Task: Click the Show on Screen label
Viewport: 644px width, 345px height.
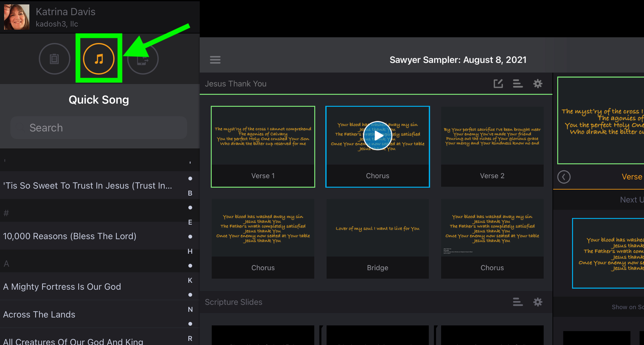Action: [628, 307]
